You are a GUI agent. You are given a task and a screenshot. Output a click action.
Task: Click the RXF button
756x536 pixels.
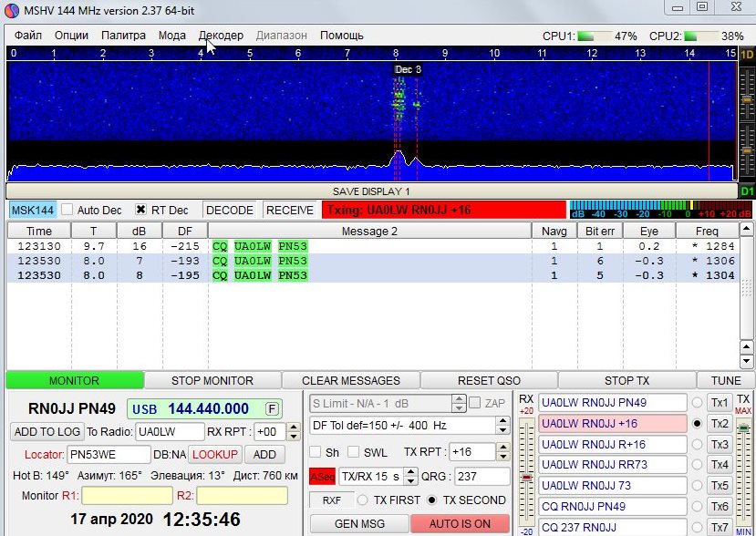pos(332,500)
